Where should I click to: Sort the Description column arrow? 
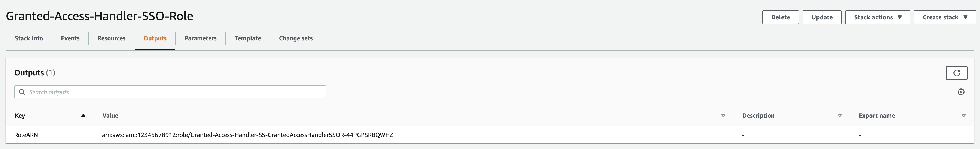point(839,116)
